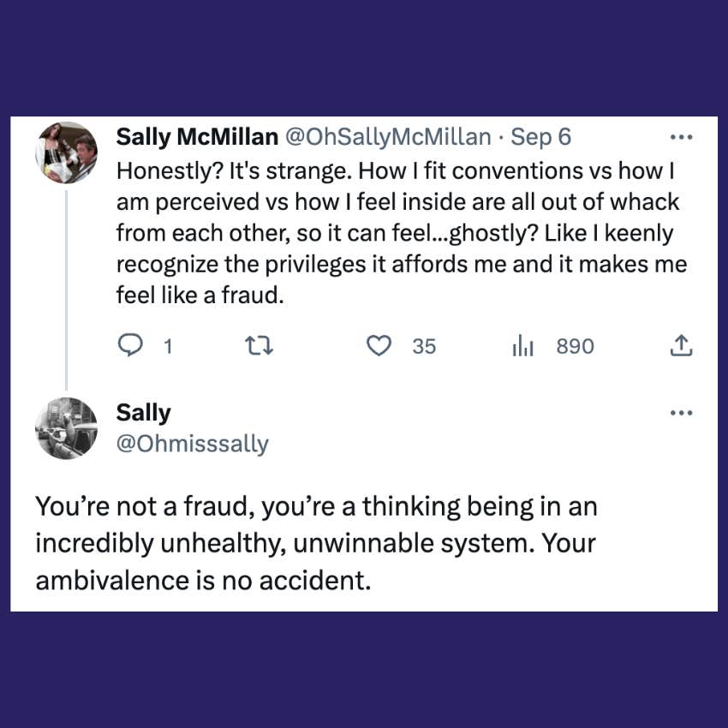Click the share icon on the first tweet
This screenshot has height=728, width=728.
click(x=681, y=346)
